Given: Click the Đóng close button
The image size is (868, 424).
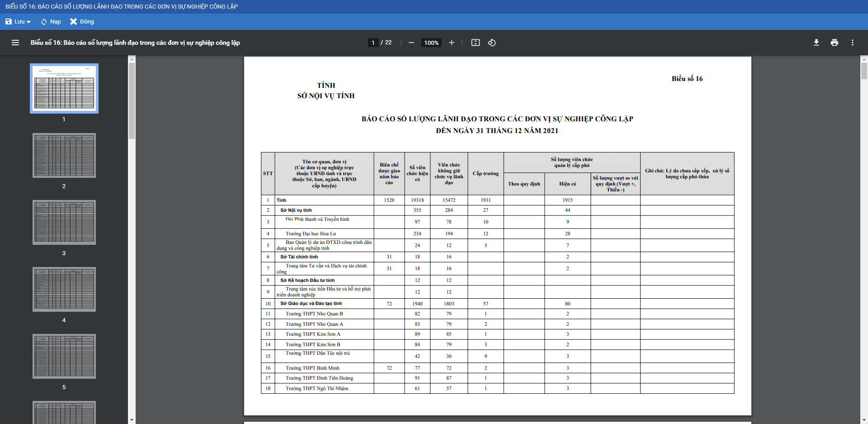Looking at the screenshot, I should pyautogui.click(x=82, y=22).
